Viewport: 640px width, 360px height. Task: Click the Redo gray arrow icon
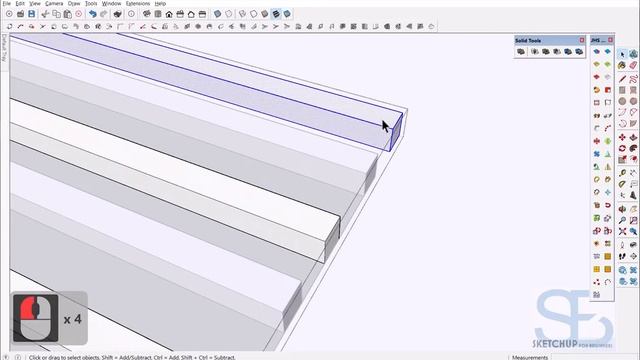(x=104, y=14)
